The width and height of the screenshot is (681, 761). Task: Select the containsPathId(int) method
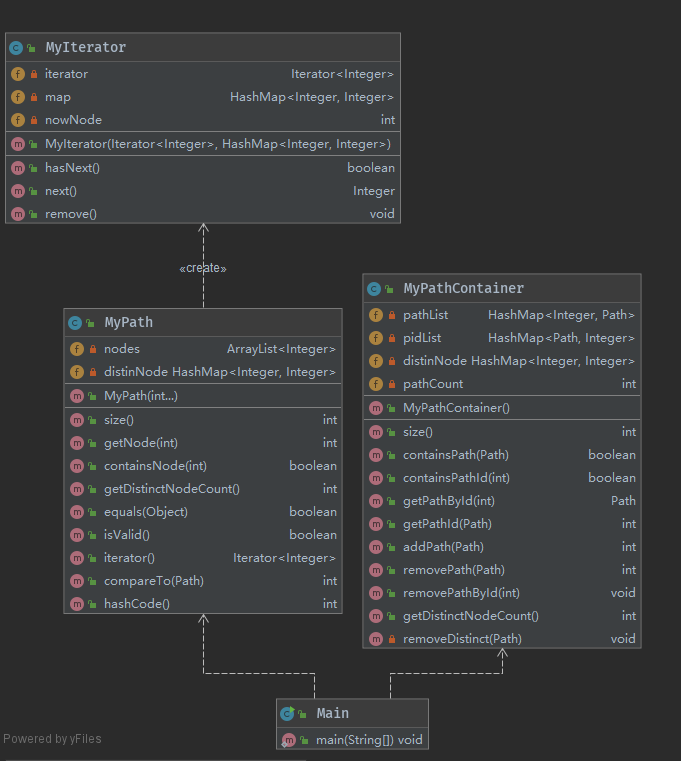click(502, 478)
